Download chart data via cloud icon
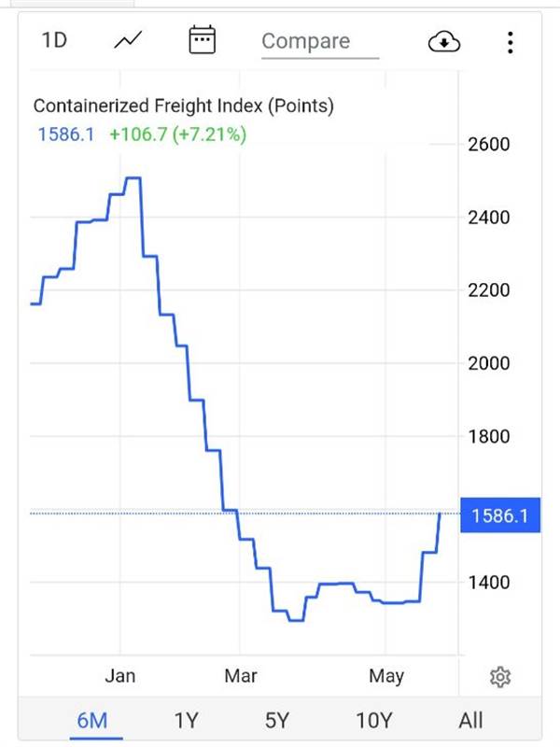This screenshot has width=560, height=747. [444, 42]
